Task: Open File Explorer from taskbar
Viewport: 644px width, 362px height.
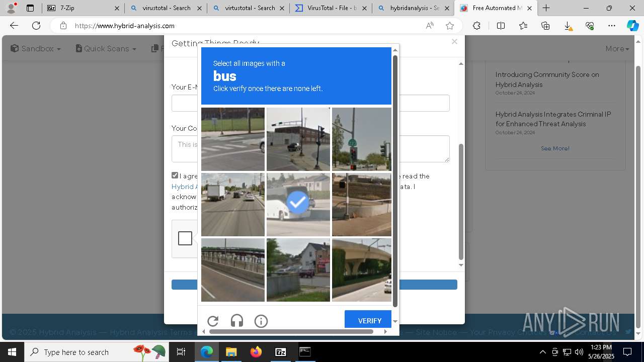Action: tap(231, 352)
